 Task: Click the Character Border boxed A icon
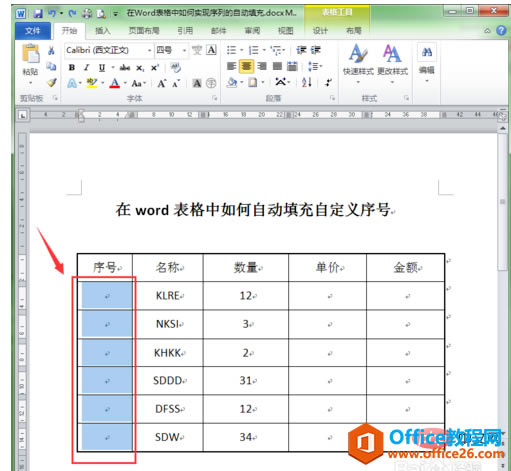211,50
